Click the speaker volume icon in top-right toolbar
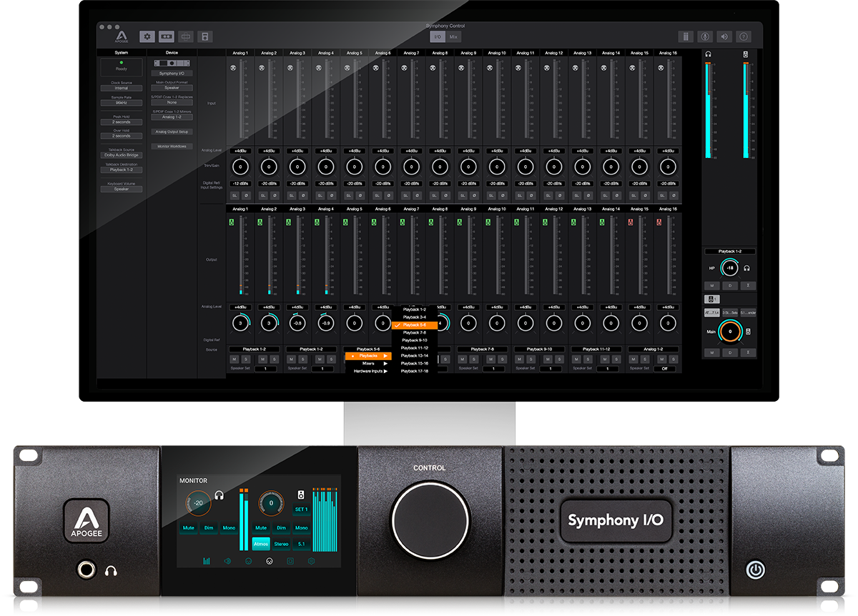The image size is (858, 616). tap(724, 36)
